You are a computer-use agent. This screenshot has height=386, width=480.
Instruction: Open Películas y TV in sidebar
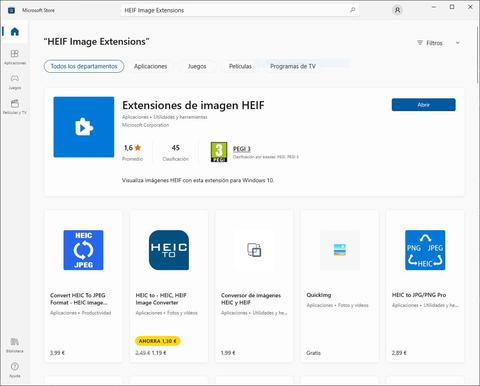click(15, 107)
